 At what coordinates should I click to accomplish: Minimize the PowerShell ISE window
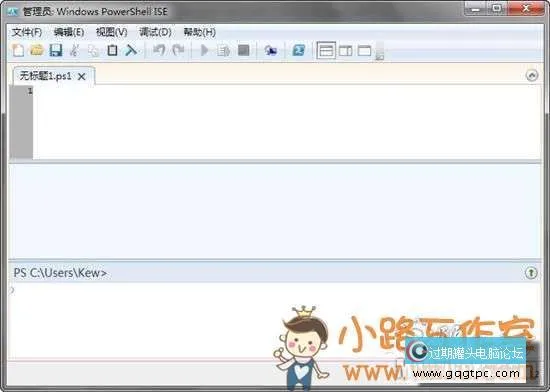(x=476, y=8)
